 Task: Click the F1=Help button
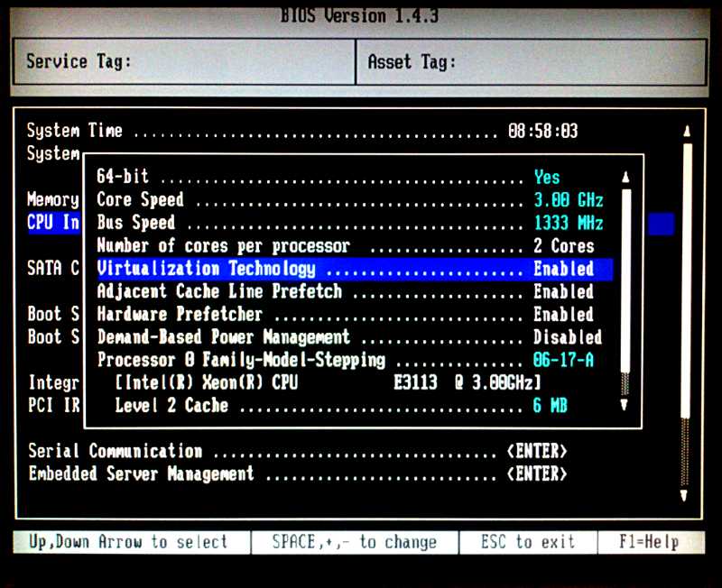click(x=648, y=542)
